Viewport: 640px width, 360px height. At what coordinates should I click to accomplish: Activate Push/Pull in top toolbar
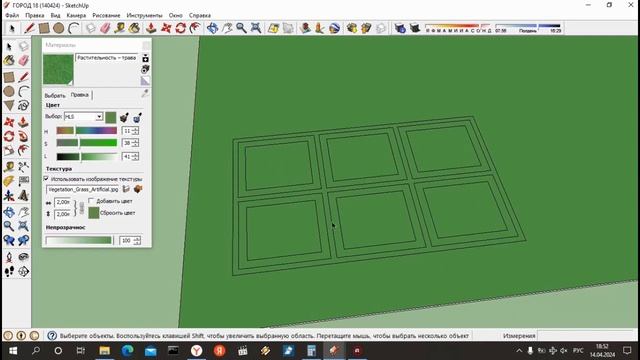[151, 28]
